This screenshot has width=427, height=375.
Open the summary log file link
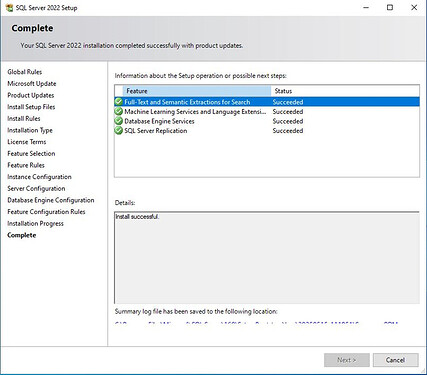(256, 323)
